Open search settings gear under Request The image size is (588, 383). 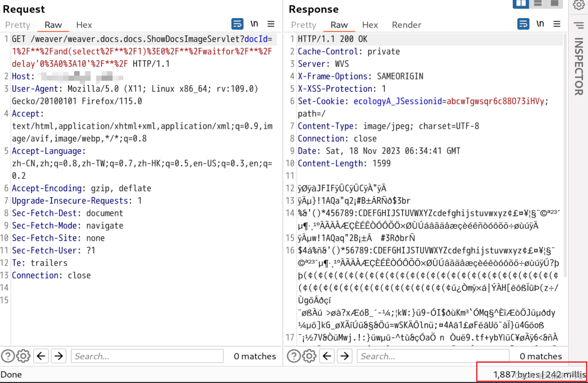click(23, 356)
